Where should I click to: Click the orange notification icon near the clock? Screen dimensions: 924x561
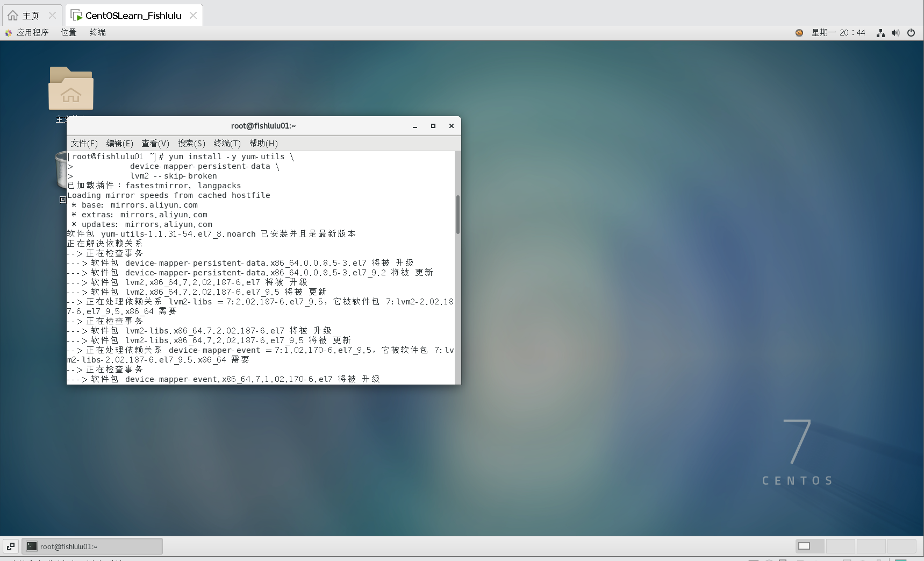(799, 33)
